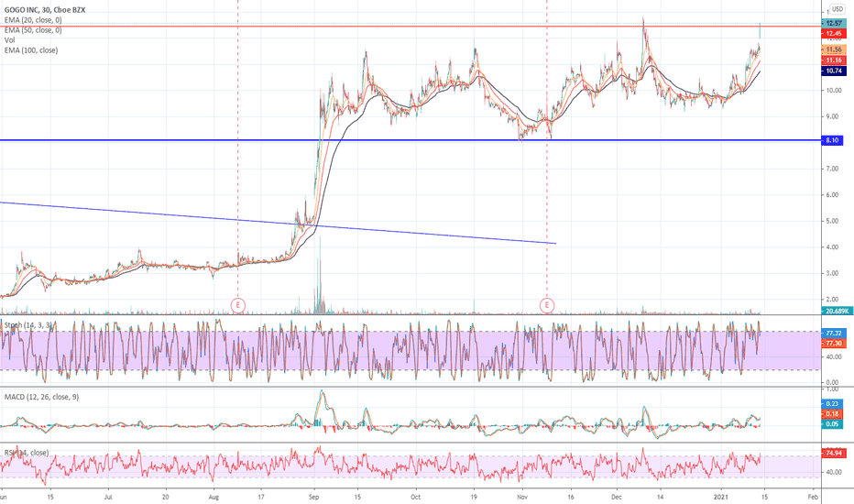Select the RSI (14, close) indicator label
Screen dimensions: 854x504
(x=27, y=453)
